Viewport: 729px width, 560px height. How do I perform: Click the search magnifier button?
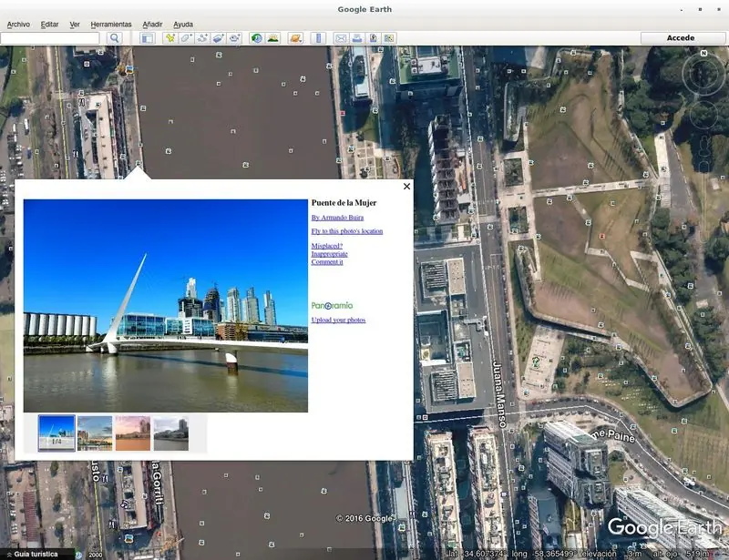click(115, 38)
